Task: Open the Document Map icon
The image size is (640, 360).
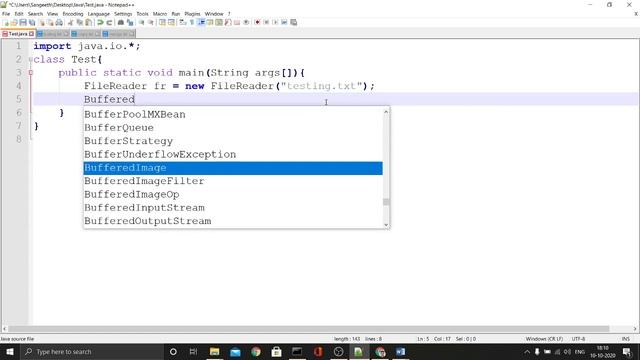Action: tap(219, 22)
